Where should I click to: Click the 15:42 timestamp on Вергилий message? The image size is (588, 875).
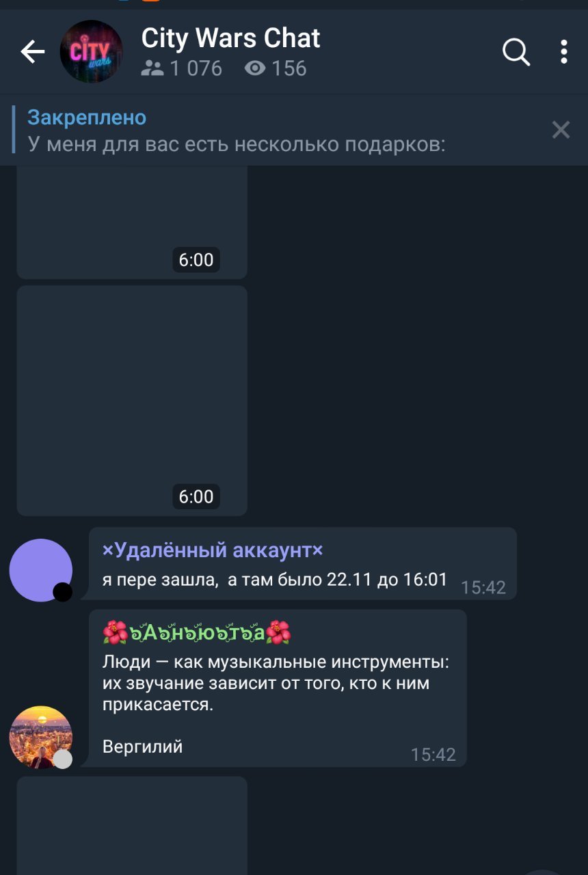[x=433, y=755]
